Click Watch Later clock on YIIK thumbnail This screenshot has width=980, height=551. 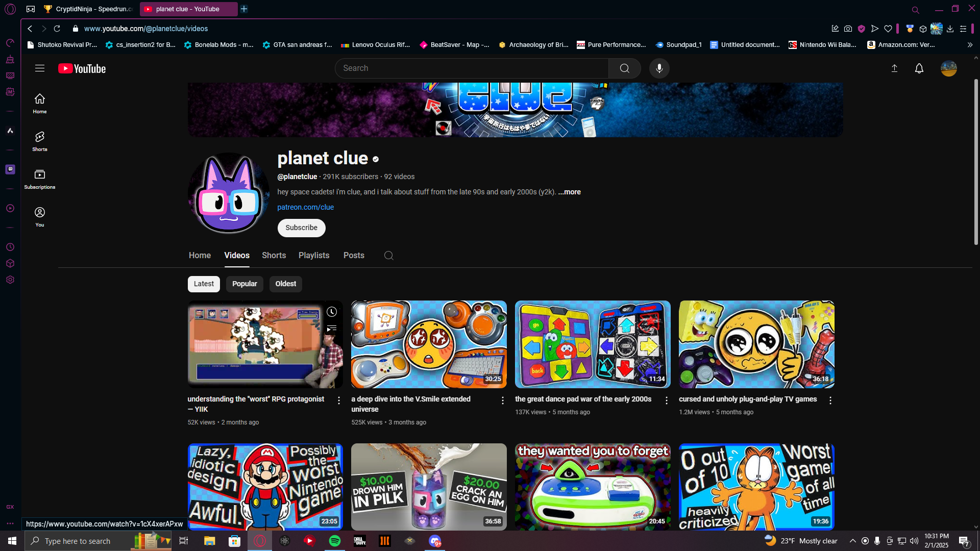pyautogui.click(x=332, y=312)
